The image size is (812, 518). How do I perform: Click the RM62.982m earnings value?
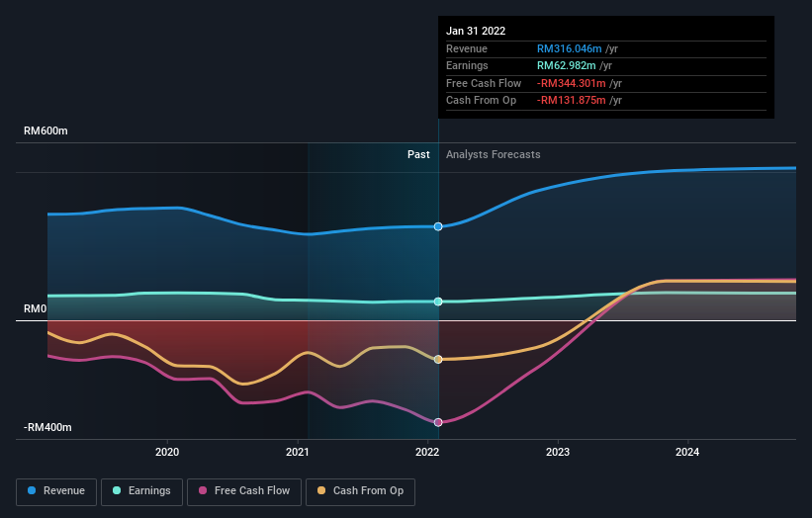point(567,65)
